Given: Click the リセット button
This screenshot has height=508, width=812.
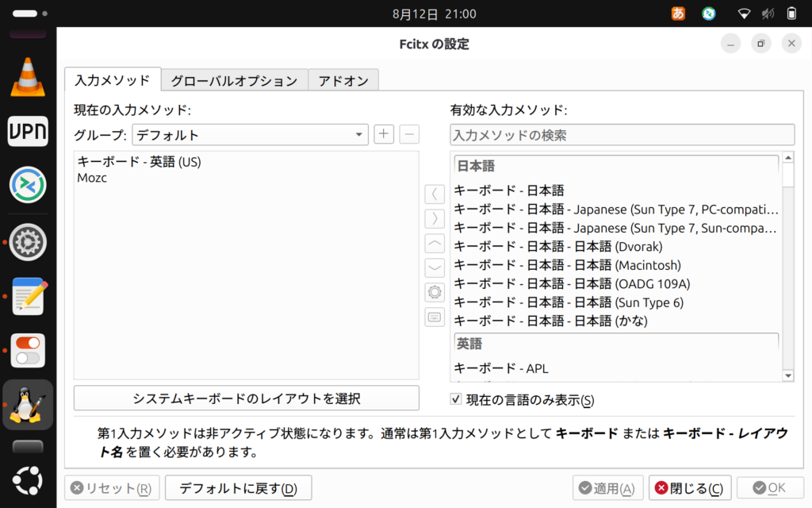Looking at the screenshot, I should (x=112, y=488).
